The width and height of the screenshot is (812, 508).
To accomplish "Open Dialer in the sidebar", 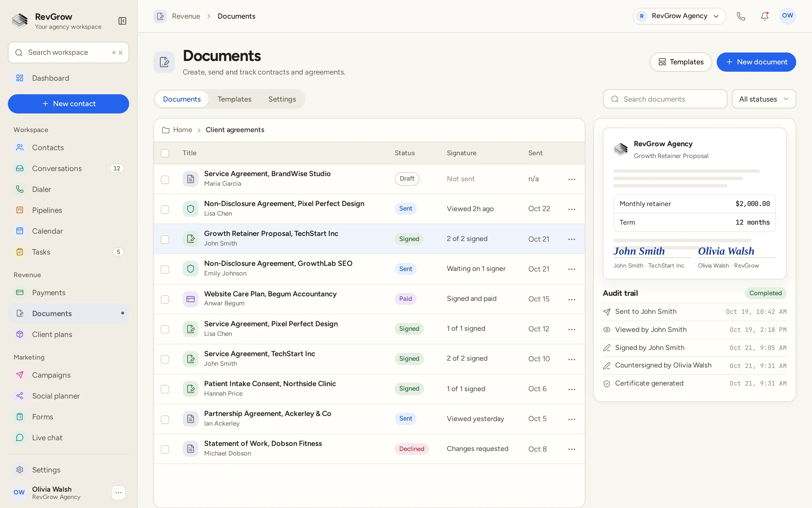I will 69,189.
